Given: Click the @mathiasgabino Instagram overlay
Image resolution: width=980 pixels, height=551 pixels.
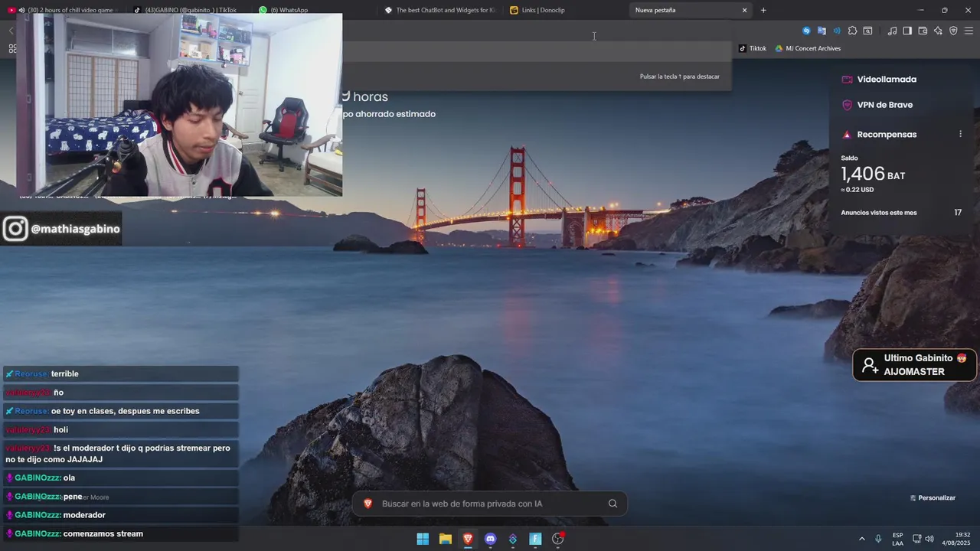Looking at the screenshot, I should (x=61, y=229).
